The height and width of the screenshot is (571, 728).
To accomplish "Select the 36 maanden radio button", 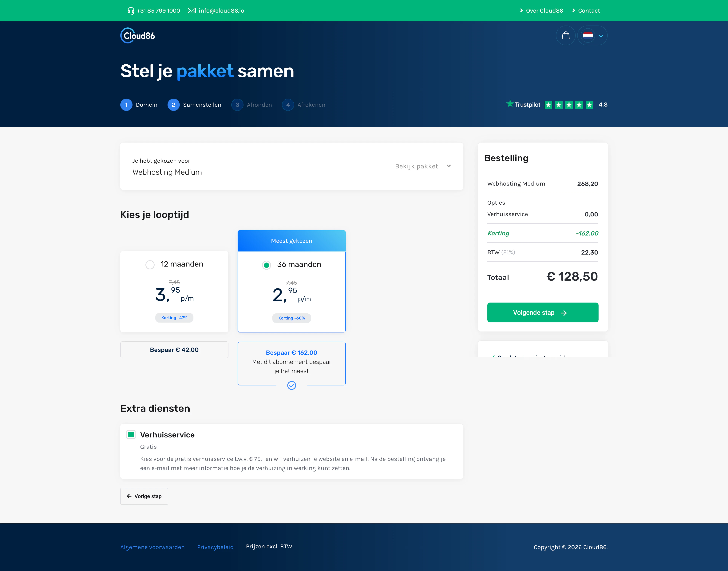I will 266,265.
